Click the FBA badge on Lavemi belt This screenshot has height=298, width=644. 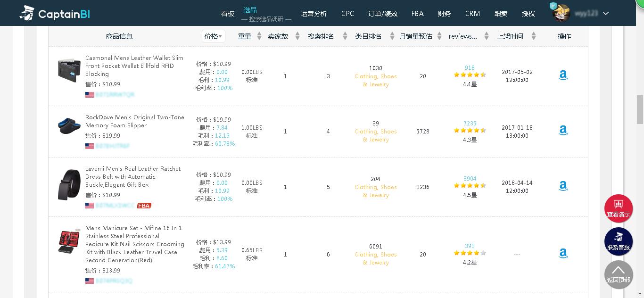(144, 206)
